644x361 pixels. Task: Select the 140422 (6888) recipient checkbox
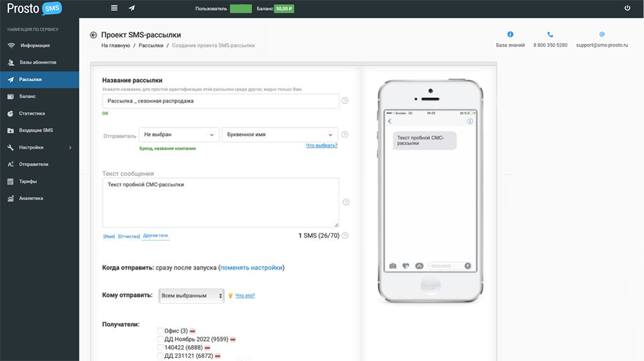tap(160, 347)
